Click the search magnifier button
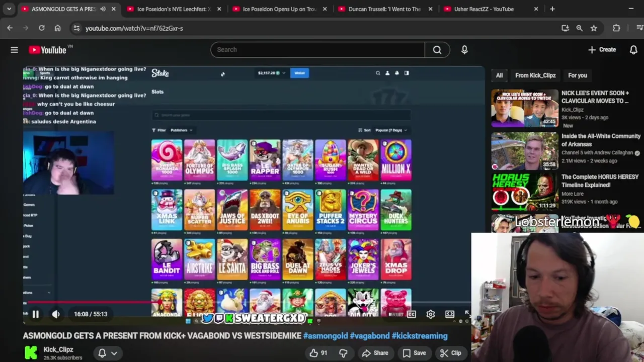 437,50
